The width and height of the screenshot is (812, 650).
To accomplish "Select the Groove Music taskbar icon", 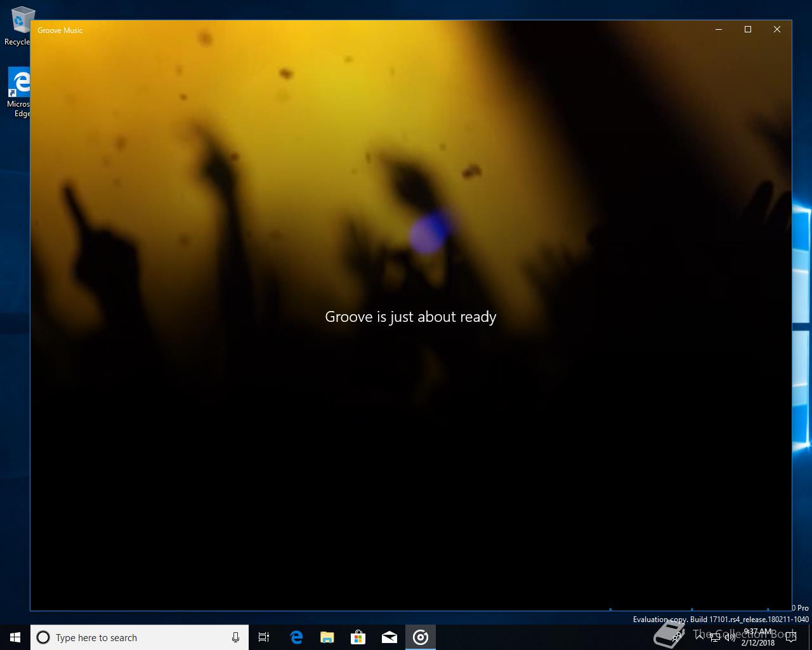I will (x=421, y=637).
